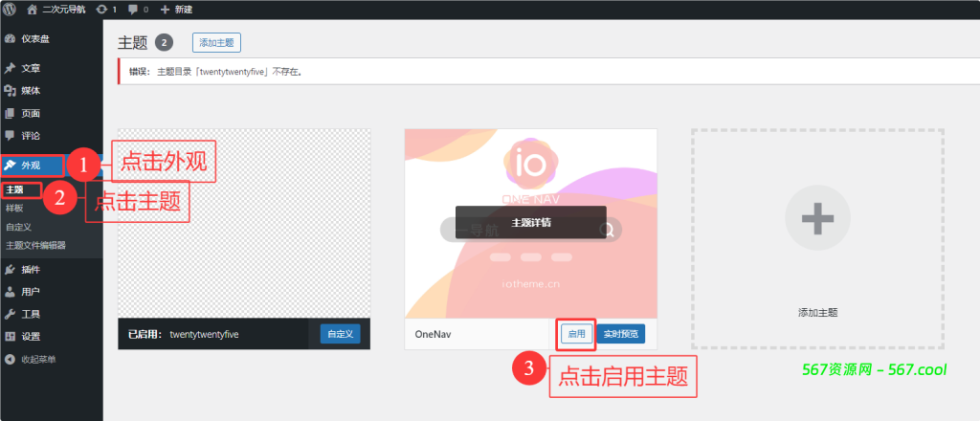Click the 媒体 media icon
Screen dimensions: 980x421
[10, 91]
